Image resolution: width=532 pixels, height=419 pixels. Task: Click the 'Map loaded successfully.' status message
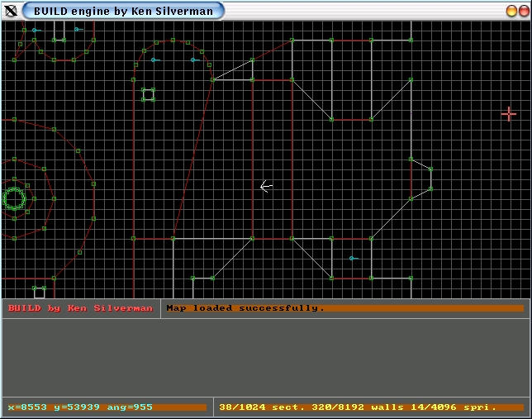tap(245, 308)
